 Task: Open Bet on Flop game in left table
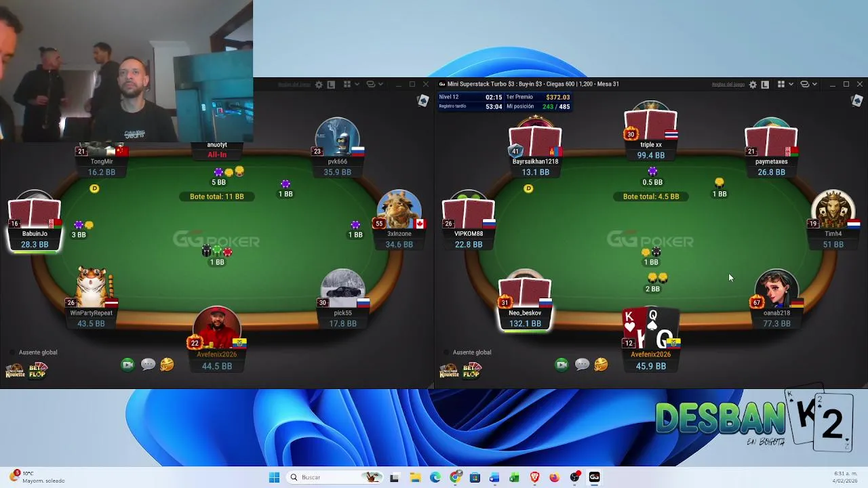pyautogui.click(x=37, y=371)
